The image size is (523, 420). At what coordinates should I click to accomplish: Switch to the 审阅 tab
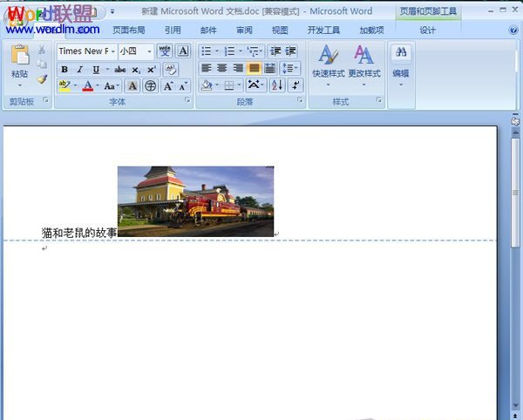[x=244, y=30]
